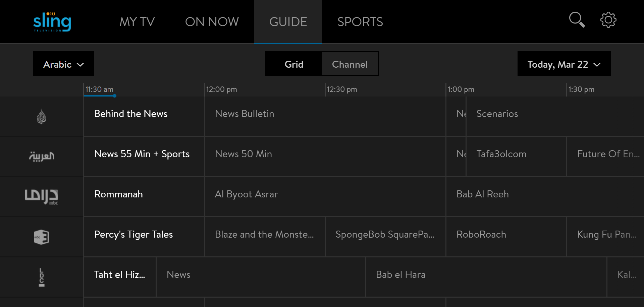This screenshot has width=644, height=307.
Task: Select Rommanah program
Action: coord(144,197)
